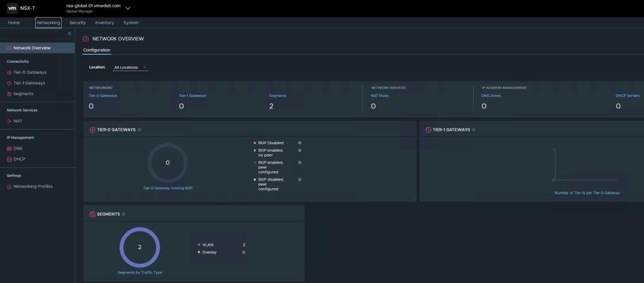Click the NAT sidebar icon
The image size is (644, 283).
point(9,121)
